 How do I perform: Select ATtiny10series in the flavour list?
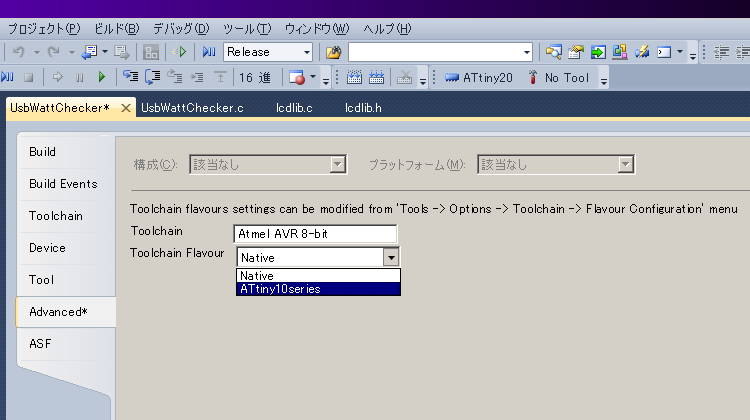(x=318, y=289)
